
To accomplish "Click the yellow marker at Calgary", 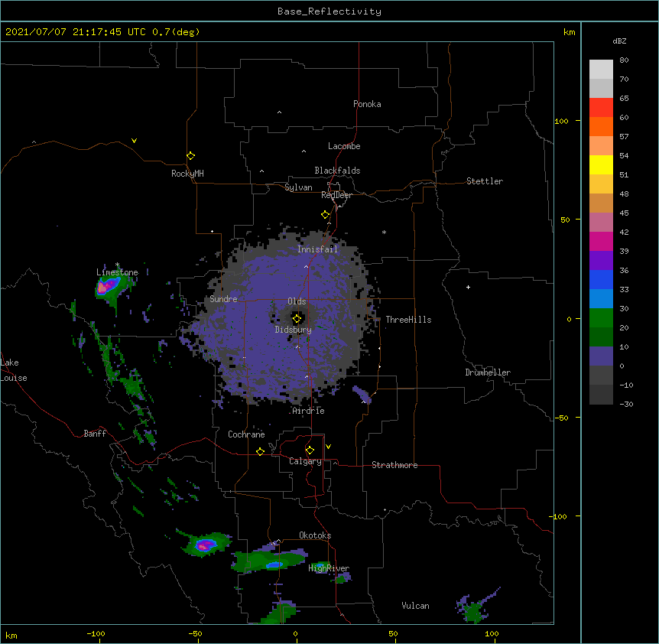I will pyautogui.click(x=310, y=450).
